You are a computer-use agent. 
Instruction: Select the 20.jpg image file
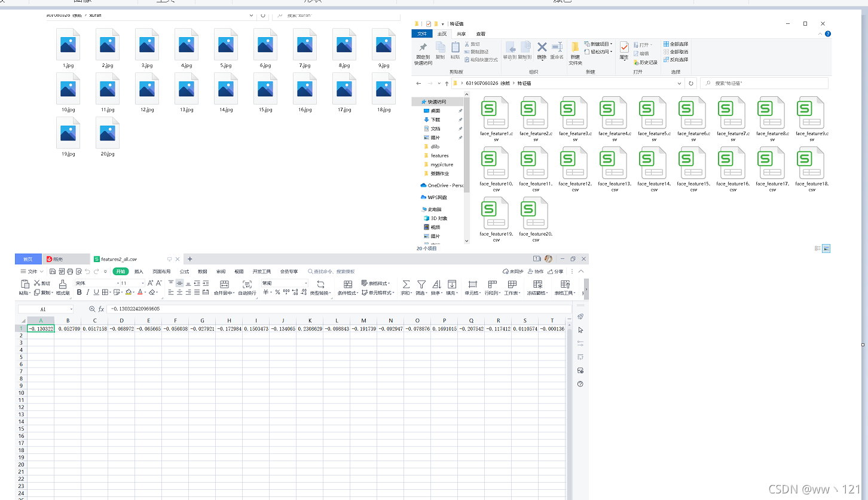pos(108,136)
